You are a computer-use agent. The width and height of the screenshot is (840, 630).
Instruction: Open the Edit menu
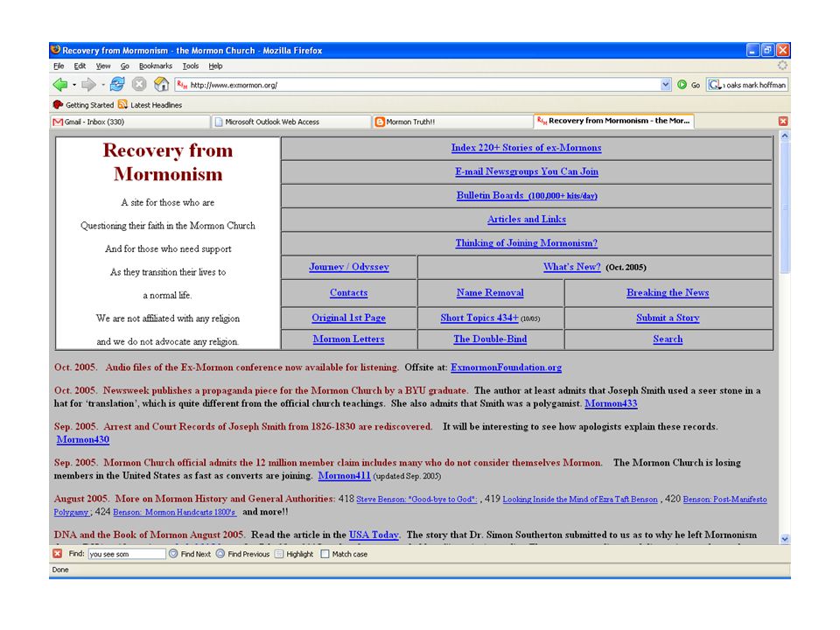point(80,66)
